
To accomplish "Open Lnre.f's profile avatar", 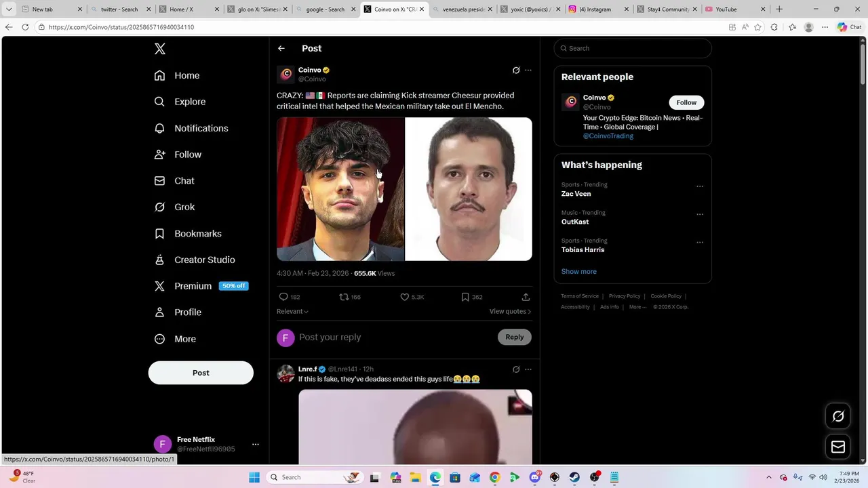I will tap(285, 373).
